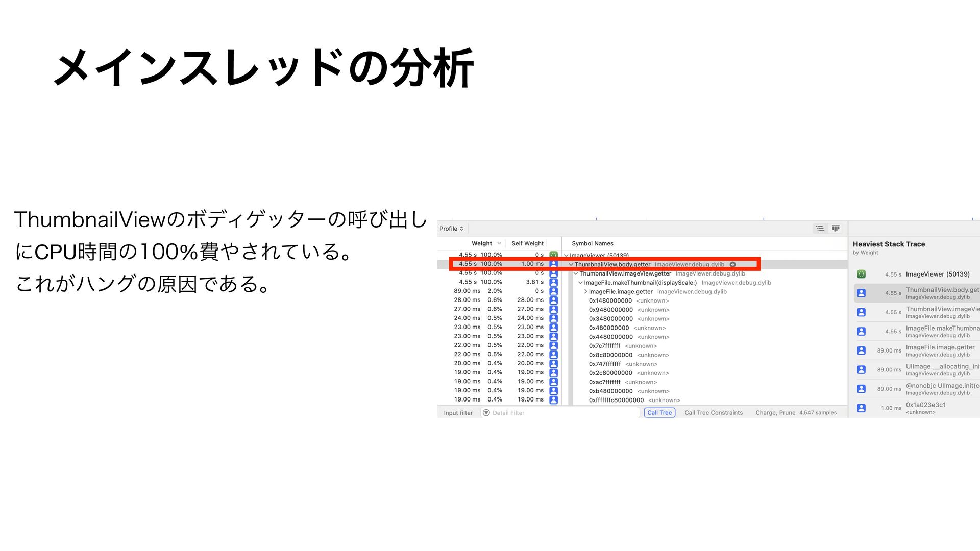
Task: Collapse the ThumbnailView.imageView.getter node
Action: click(x=576, y=273)
